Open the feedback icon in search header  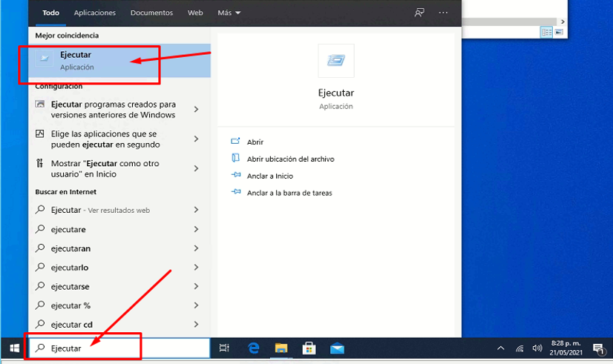tap(419, 13)
